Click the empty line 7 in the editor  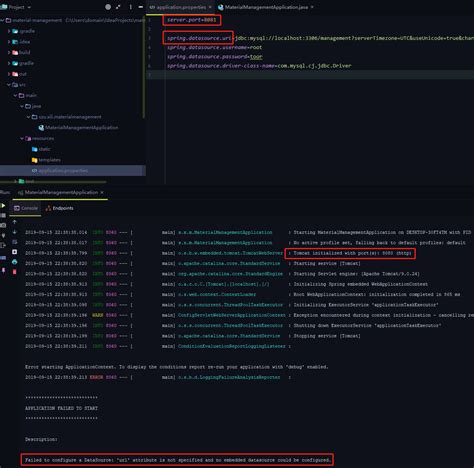coord(310,75)
